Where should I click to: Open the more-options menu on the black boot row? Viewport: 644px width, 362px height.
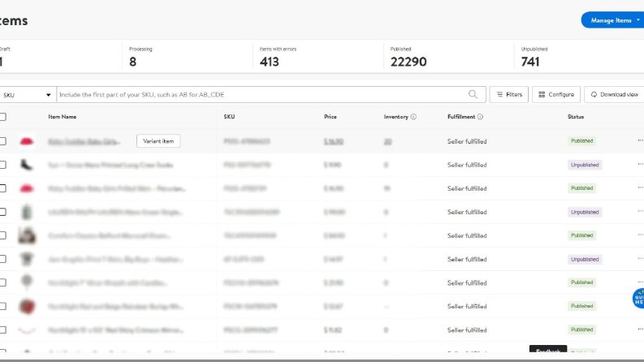(x=640, y=164)
